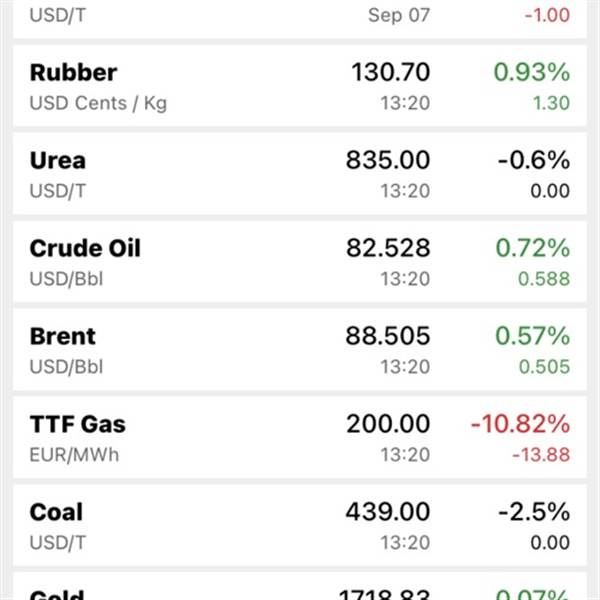Select Brent 0.57% percent change
Image resolution: width=600 pixels, height=600 pixels.
click(533, 336)
